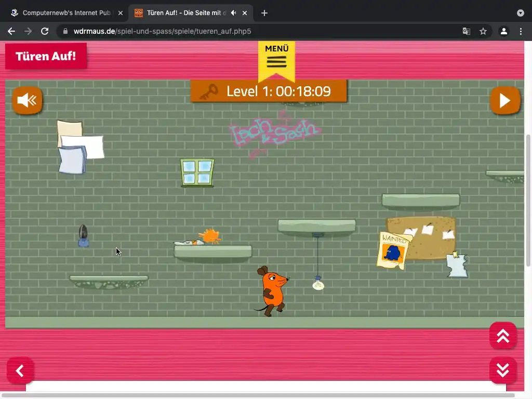Screen dimensions: 532x399
Task: Click the pink left arrow button
Action: pyautogui.click(x=20, y=370)
